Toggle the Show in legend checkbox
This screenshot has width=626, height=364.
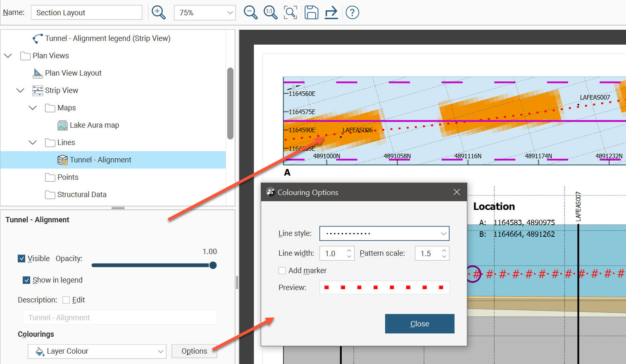click(x=27, y=280)
